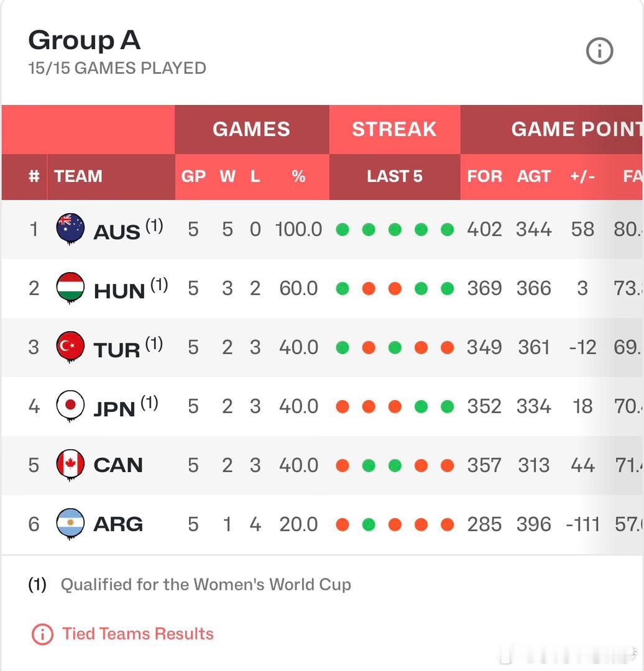Click the Hungary flag icon
Screen dimensions: 644x671
coord(70,288)
